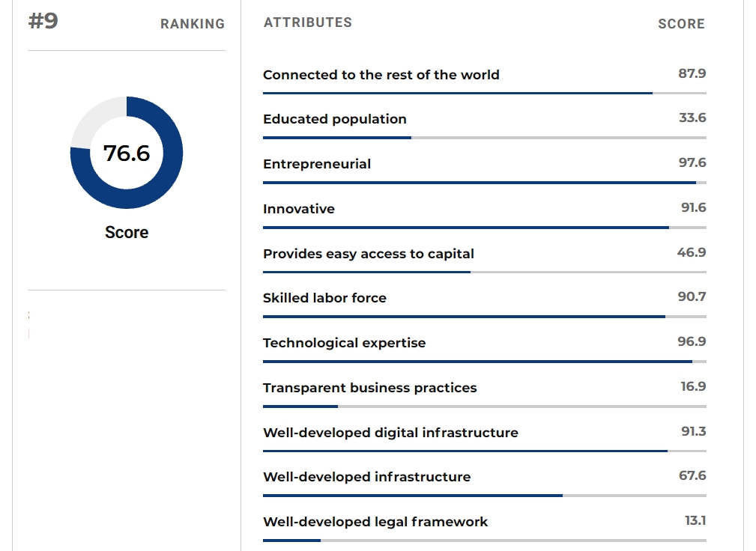This screenshot has width=756, height=551.
Task: Click Well-developed digital infrastructure label
Action: click(x=390, y=433)
